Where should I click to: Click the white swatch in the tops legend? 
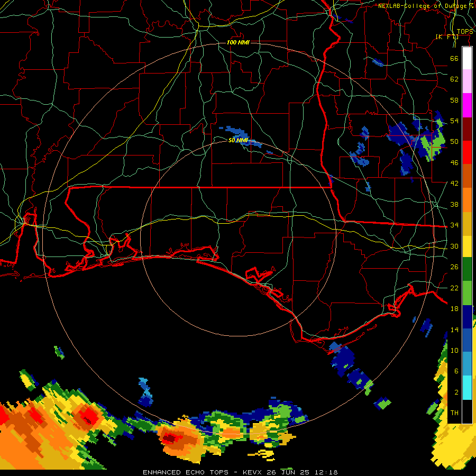pos(467,58)
